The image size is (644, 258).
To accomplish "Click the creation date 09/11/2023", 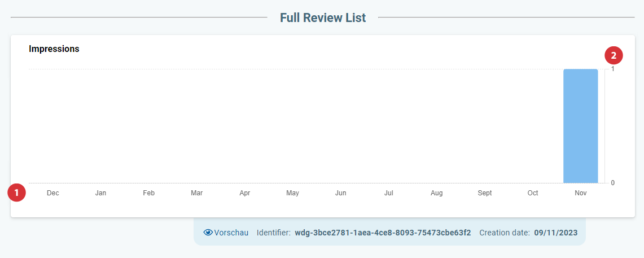I will 556,233.
